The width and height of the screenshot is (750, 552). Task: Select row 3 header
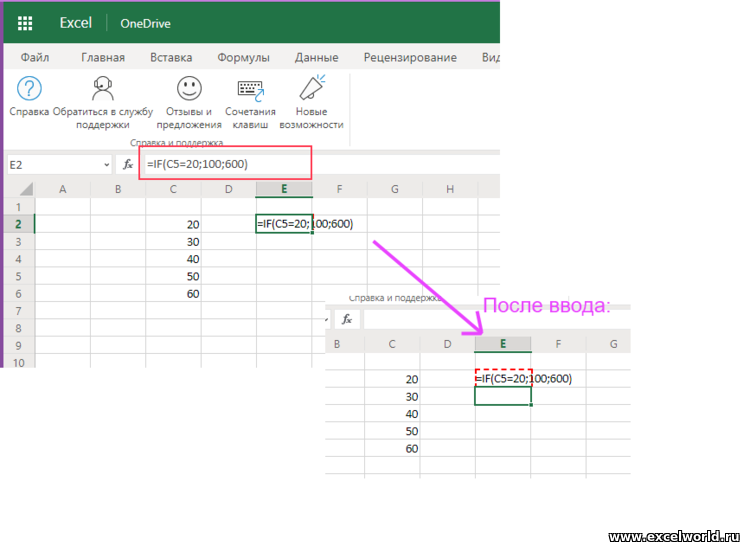click(19, 242)
